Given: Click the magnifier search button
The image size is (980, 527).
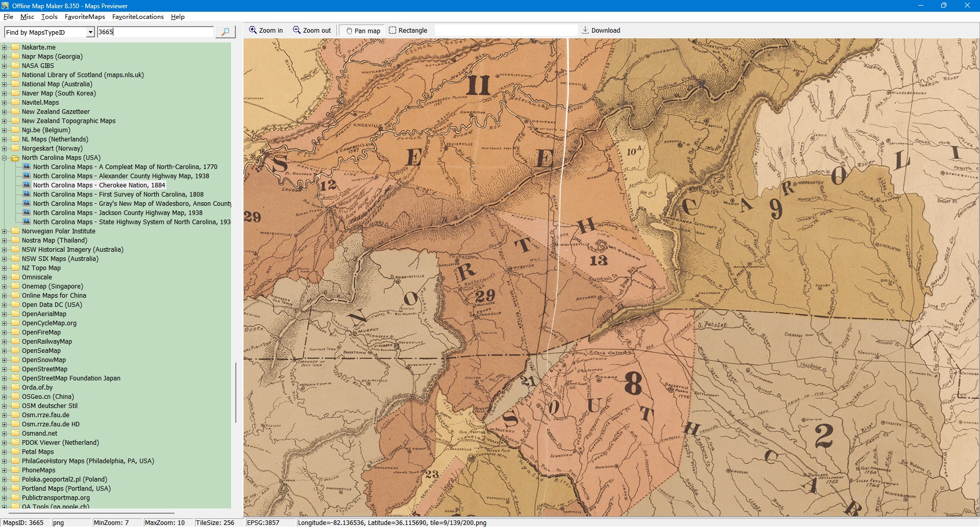Looking at the screenshot, I should [x=225, y=32].
